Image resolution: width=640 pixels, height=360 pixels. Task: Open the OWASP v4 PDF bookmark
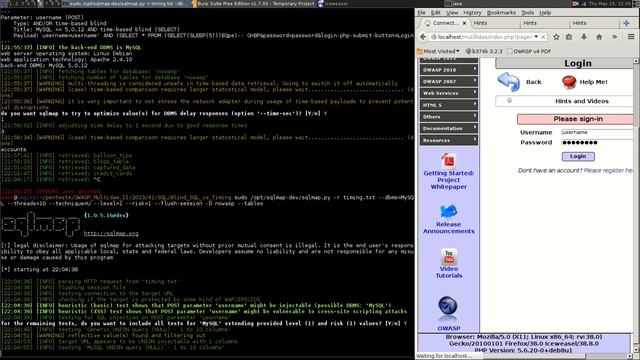click(529, 51)
